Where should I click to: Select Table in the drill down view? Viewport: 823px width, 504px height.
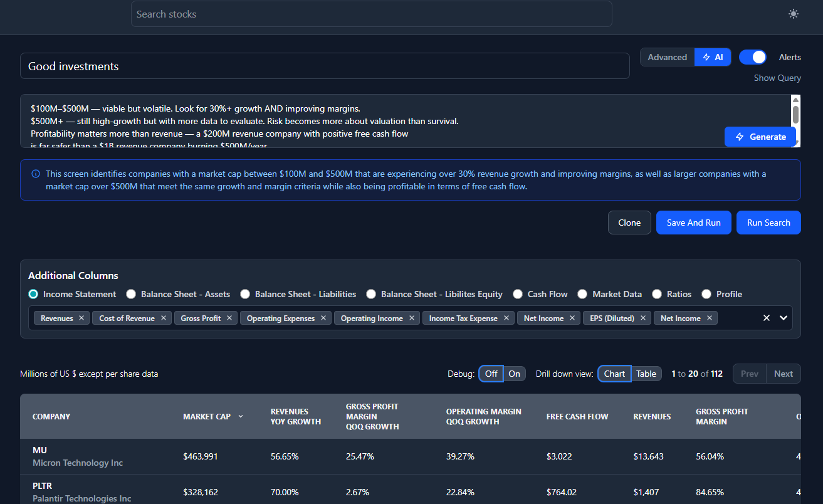[x=646, y=373]
